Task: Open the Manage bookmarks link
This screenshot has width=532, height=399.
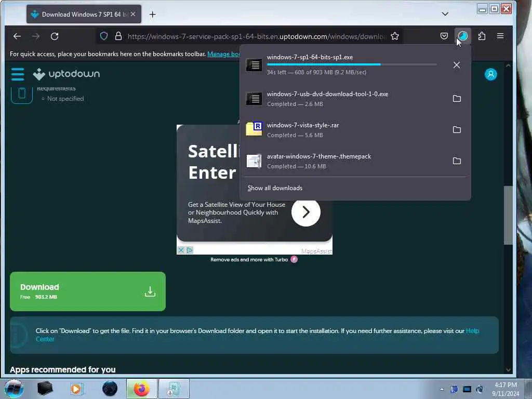Action: point(223,54)
